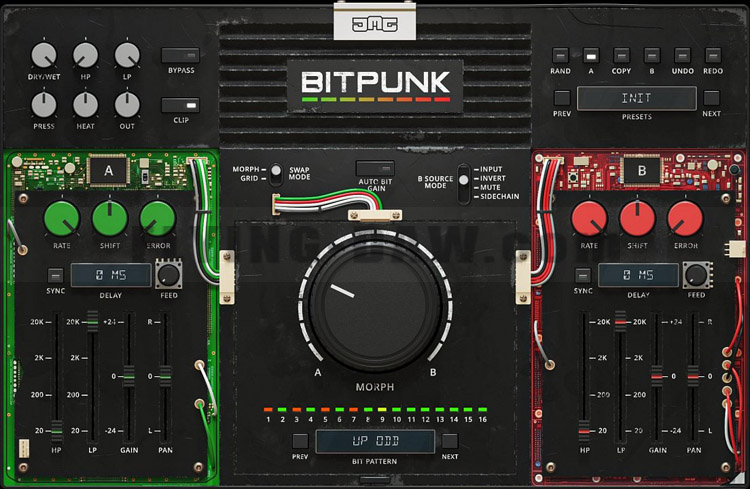Viewport: 750px width, 489px height.
Task: Click the B chip label
Action: click(x=641, y=170)
